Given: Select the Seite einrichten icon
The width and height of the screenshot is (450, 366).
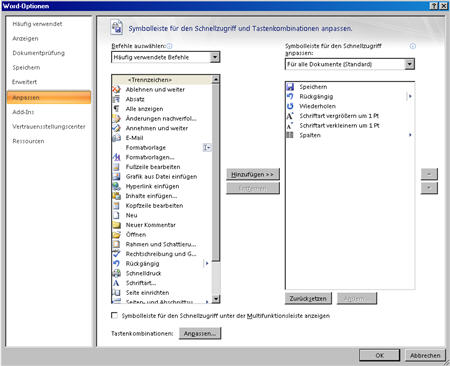Looking at the screenshot, I should point(116,292).
